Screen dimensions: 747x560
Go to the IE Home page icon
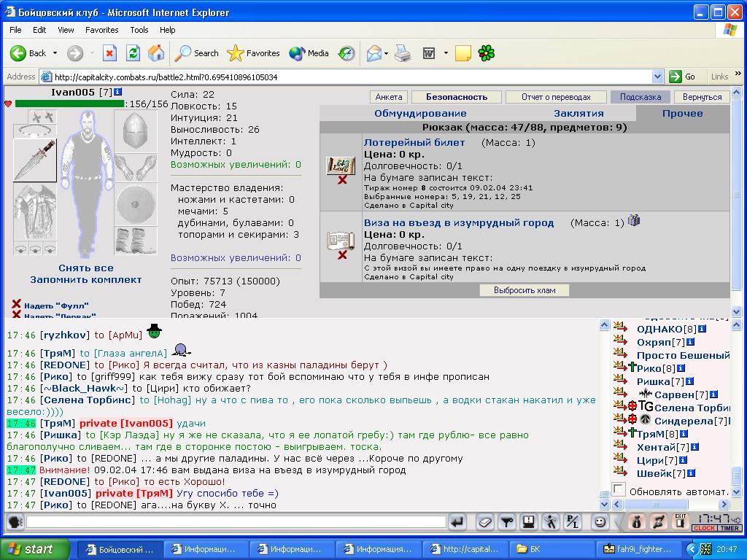click(x=156, y=53)
